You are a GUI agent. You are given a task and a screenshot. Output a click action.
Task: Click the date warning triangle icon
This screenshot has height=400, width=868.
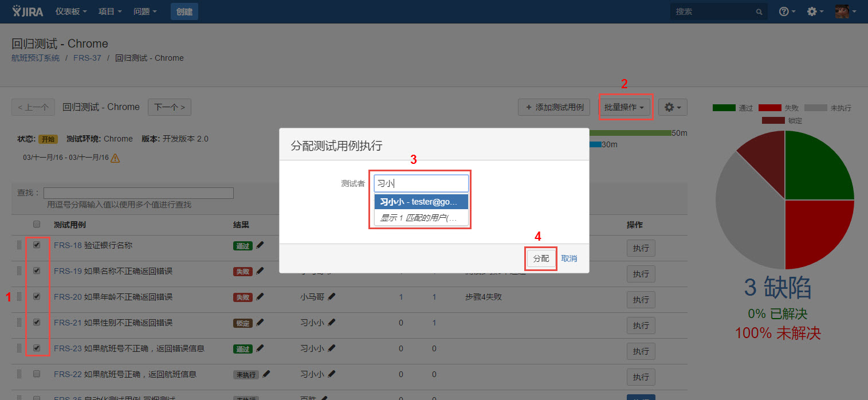[x=115, y=158]
